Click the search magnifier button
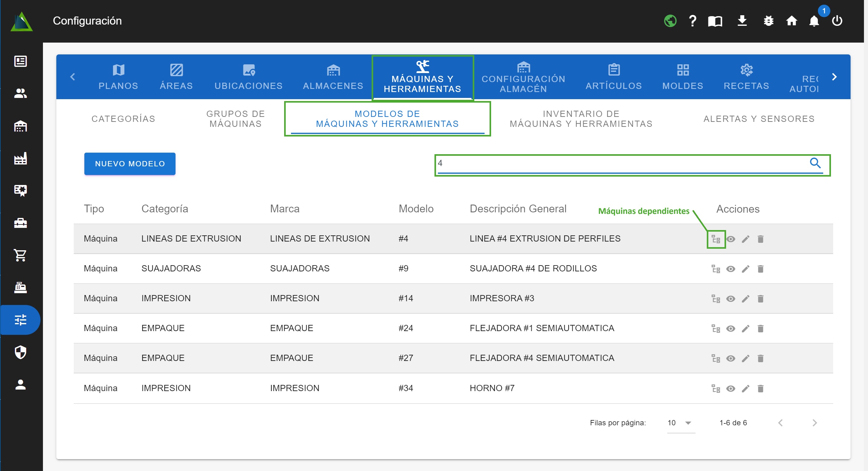The width and height of the screenshot is (868, 471). tap(815, 163)
